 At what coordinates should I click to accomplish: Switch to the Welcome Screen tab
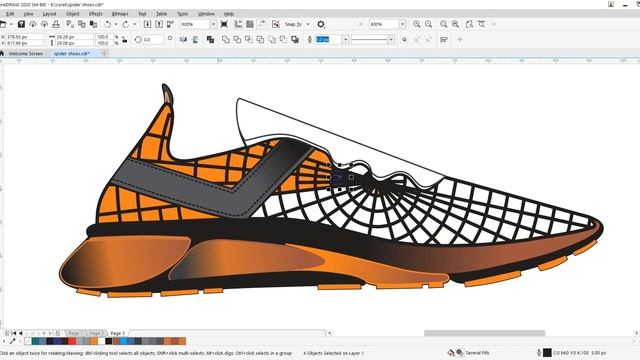[26, 53]
